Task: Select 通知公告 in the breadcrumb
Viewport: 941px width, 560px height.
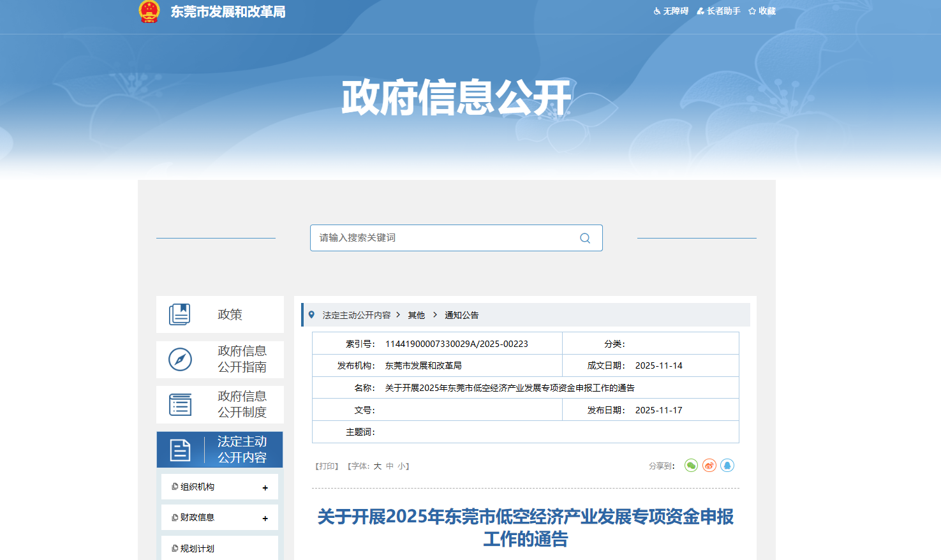Action: pyautogui.click(x=461, y=314)
